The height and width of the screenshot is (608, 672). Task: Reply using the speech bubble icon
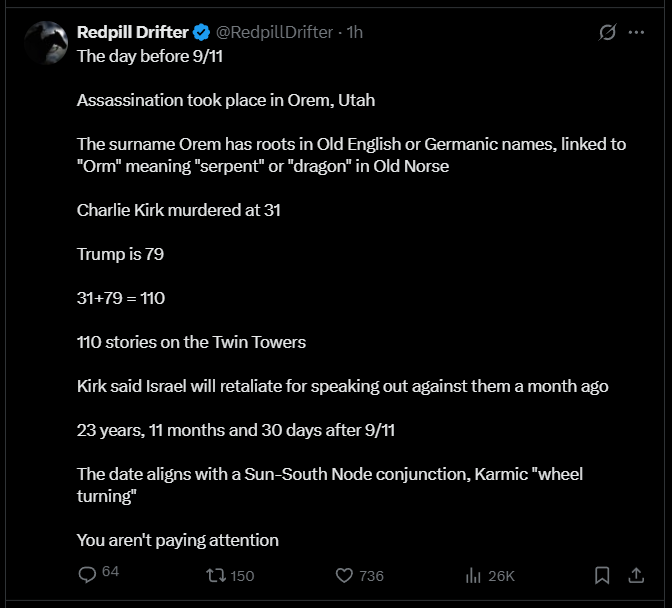pos(87,575)
